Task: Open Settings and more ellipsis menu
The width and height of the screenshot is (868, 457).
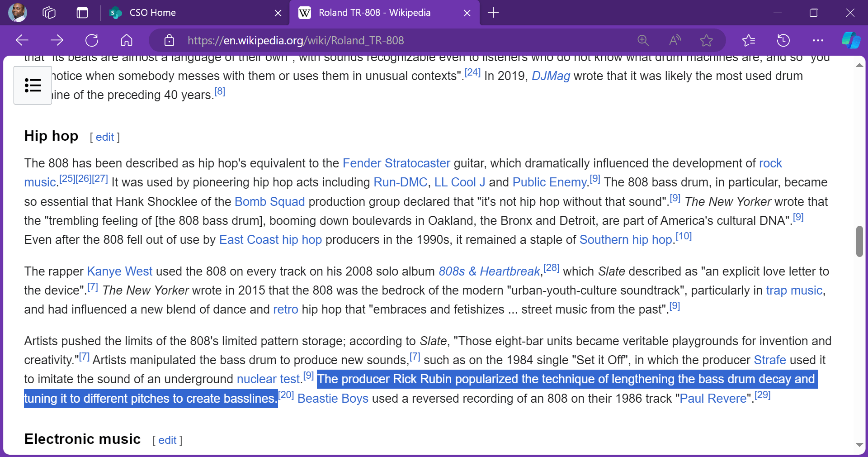Action: (818, 40)
